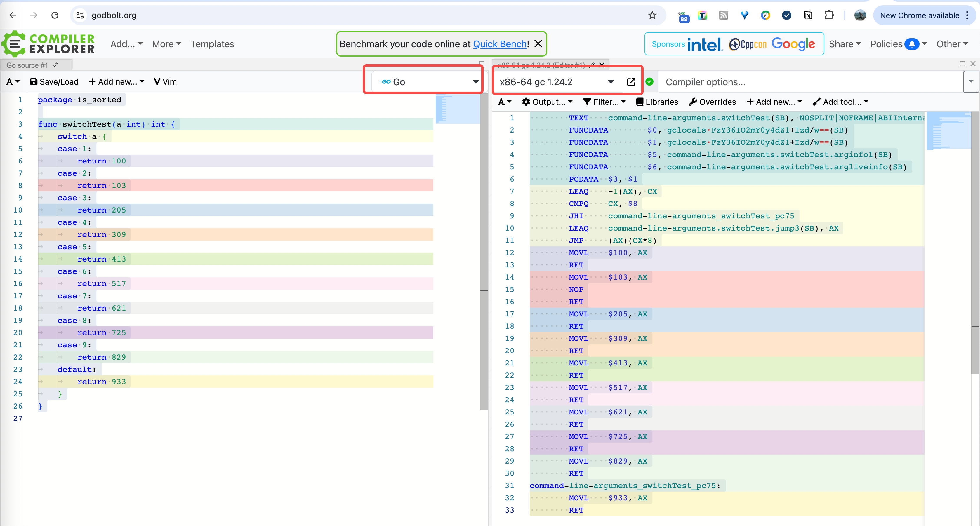Image resolution: width=980 pixels, height=526 pixels.
Task: Open the More menu
Action: point(166,44)
